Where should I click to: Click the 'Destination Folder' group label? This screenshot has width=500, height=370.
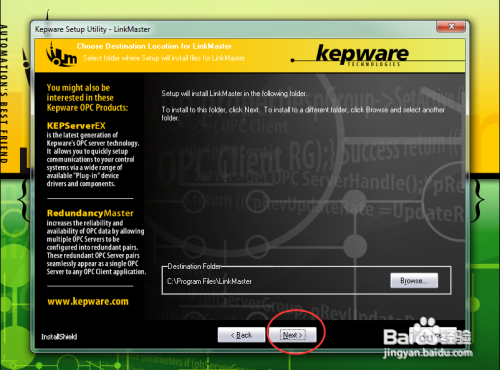(194, 266)
